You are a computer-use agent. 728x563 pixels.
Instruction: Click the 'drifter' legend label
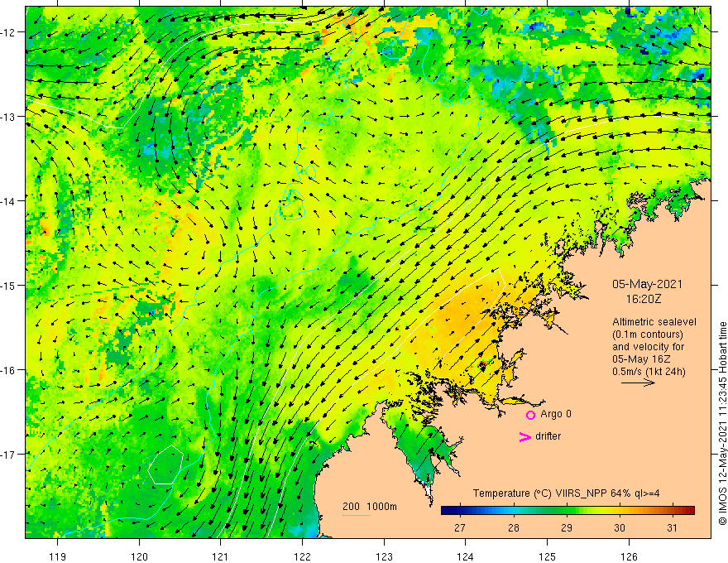548,436
